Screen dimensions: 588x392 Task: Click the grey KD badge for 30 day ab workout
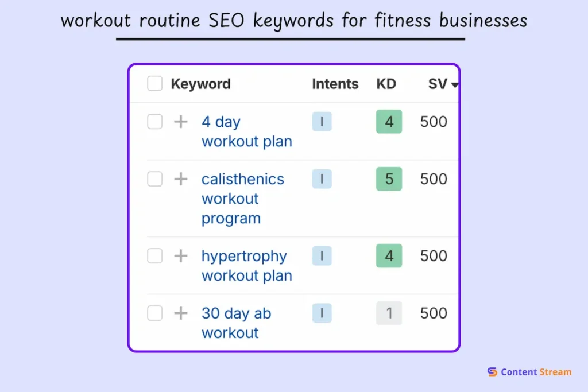[389, 313]
